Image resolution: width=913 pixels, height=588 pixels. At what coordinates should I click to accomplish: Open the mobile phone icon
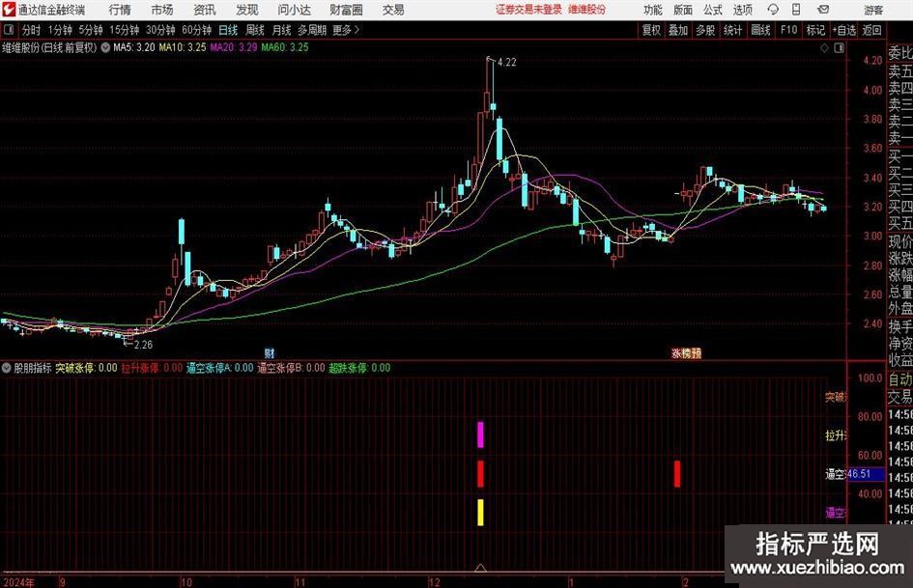(796, 10)
